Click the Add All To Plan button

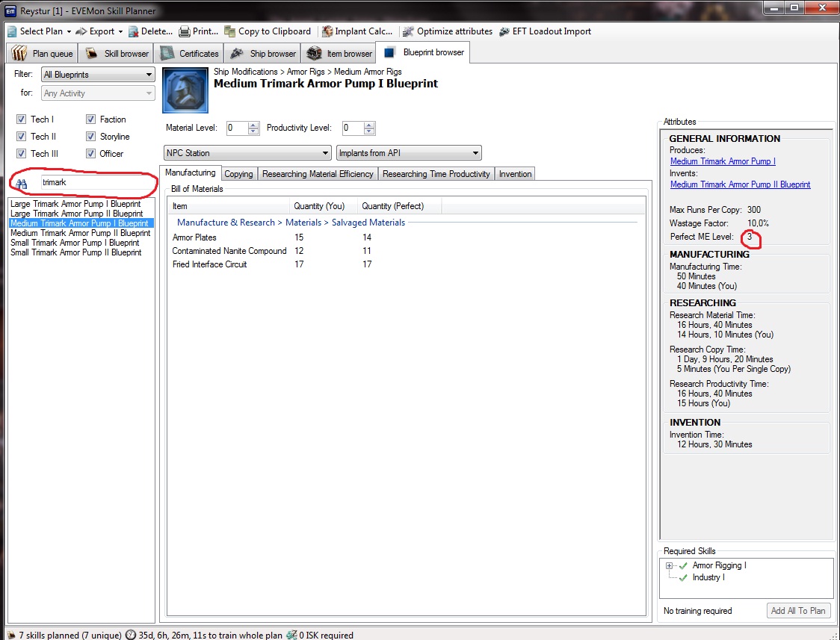(798, 611)
